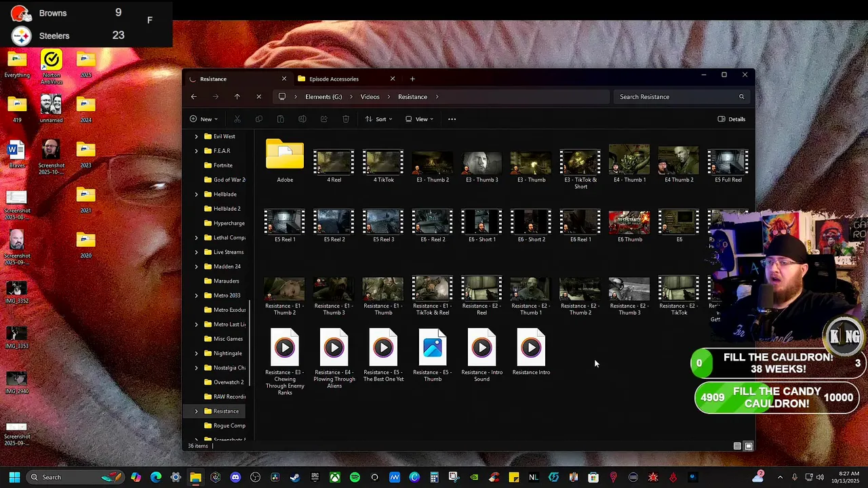Screen dimensions: 868x488
Task: Expand the F.E.A.R tree node
Action: (197, 150)
